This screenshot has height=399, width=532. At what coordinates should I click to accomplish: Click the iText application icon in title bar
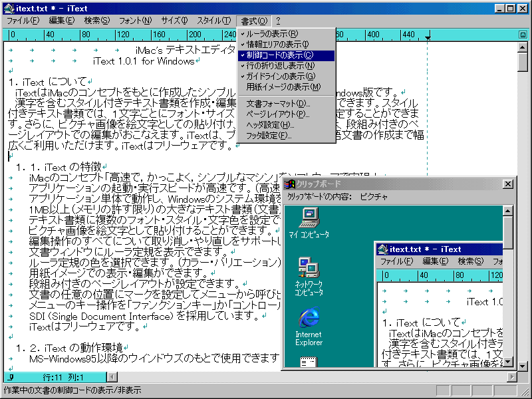pyautogui.click(x=9, y=9)
